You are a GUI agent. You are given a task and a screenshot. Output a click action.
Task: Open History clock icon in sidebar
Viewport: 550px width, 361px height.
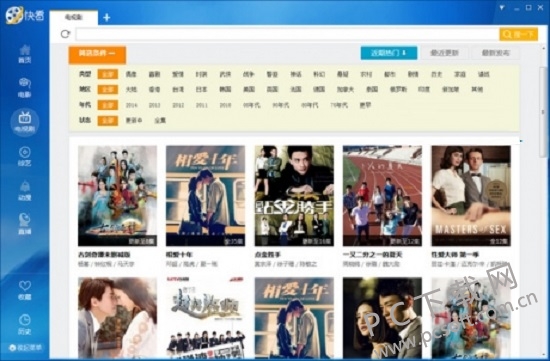coord(25,325)
